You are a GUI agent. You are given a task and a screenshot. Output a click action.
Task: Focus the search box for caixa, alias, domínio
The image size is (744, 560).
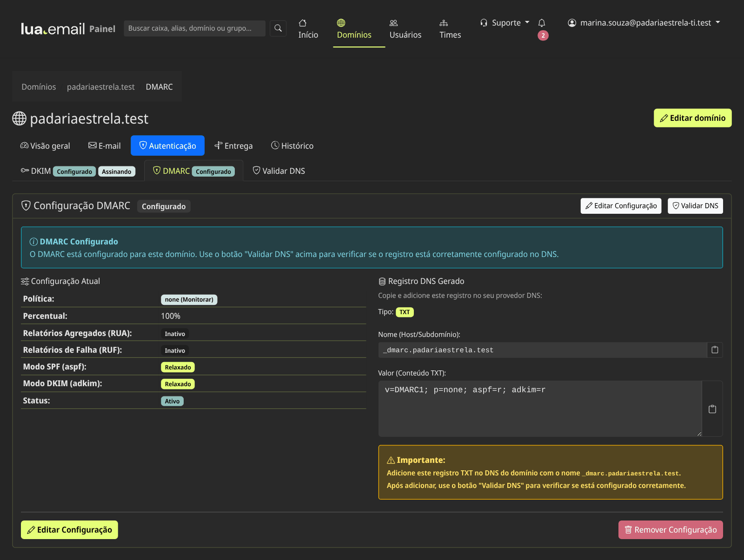[x=194, y=28]
